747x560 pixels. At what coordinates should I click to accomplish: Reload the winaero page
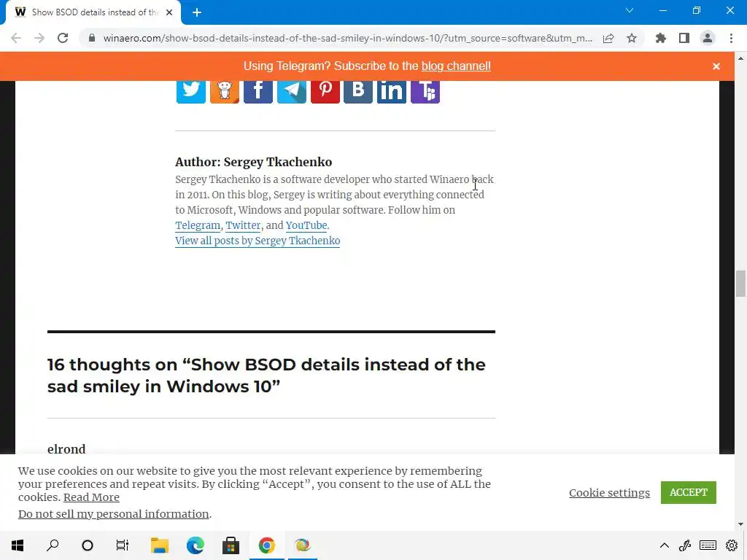(63, 38)
